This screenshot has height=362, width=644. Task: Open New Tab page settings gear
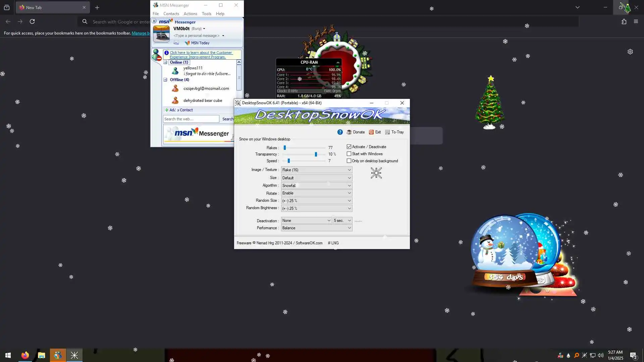(630, 52)
